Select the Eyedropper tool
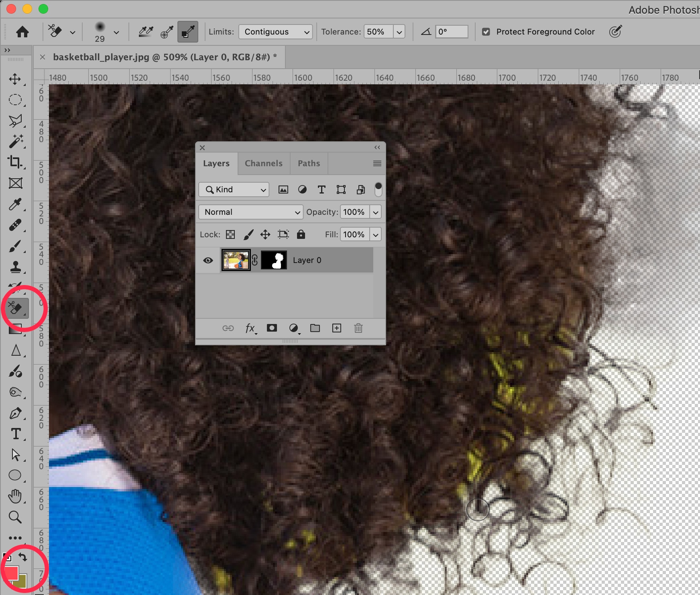700x595 pixels. click(15, 204)
